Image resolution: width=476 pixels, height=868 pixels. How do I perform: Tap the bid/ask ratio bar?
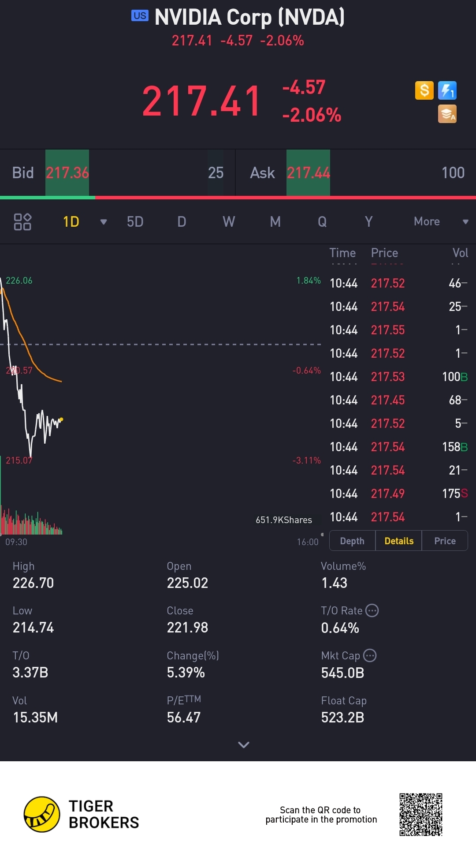[x=238, y=198]
